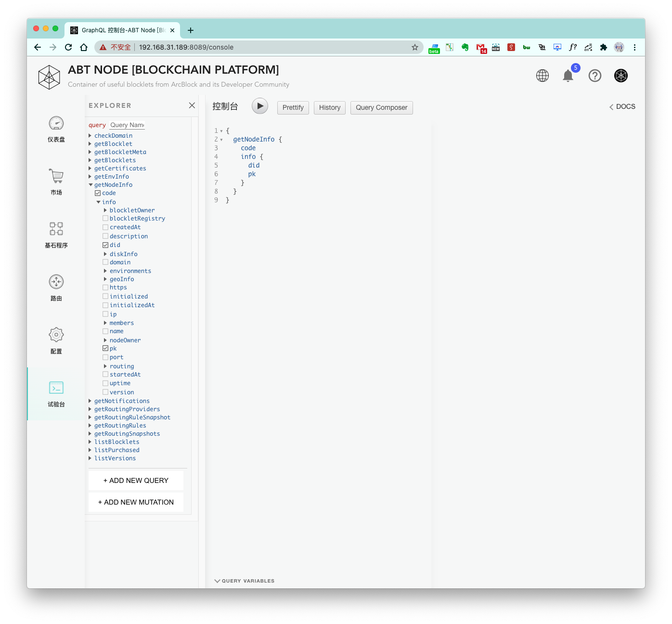Image resolution: width=672 pixels, height=624 pixels.
Task: Click the notification bell icon
Action: tap(568, 76)
